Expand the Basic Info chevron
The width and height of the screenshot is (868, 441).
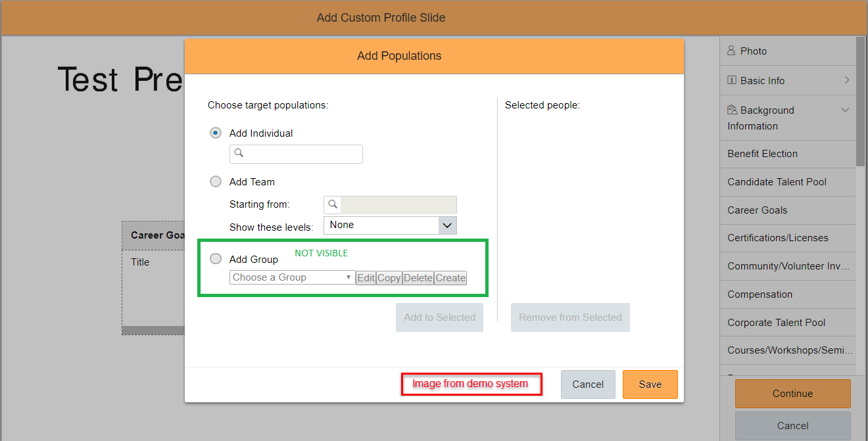(x=847, y=80)
